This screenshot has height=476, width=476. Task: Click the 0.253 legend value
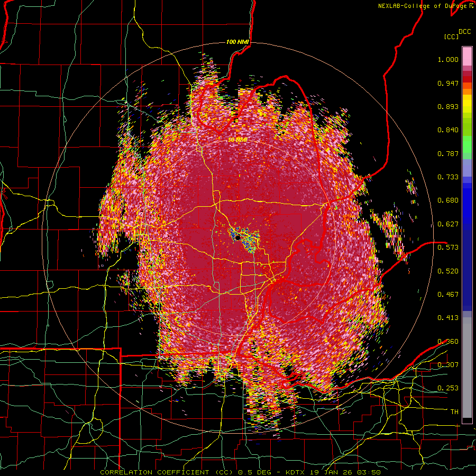(448, 388)
